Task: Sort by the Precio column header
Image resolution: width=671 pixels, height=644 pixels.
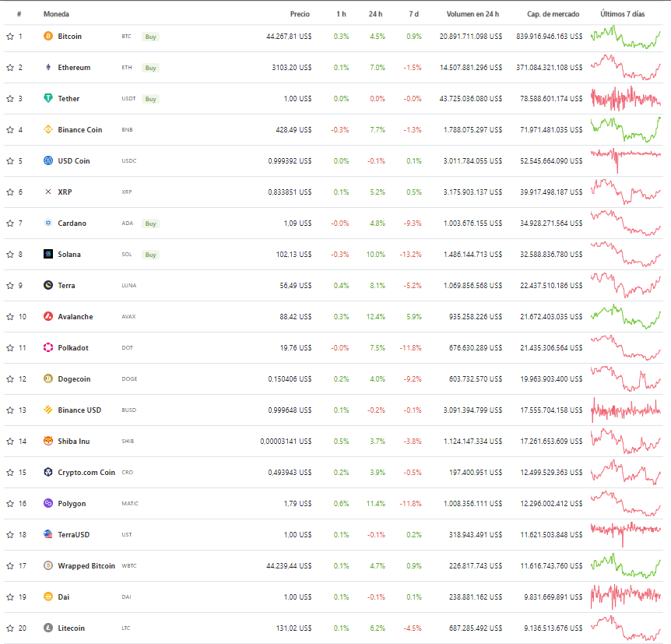Action: (x=300, y=14)
